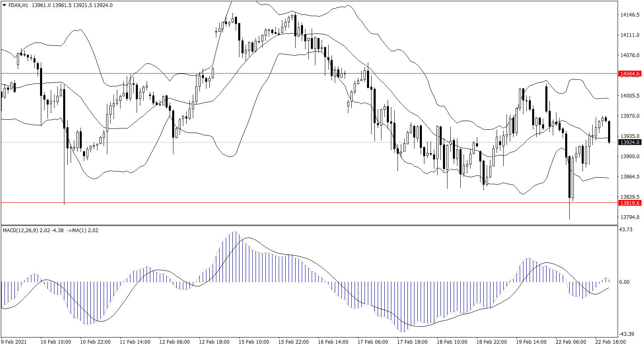Click the current price label 13924.0
Viewport: 644px width, 347px height.
(x=629, y=143)
